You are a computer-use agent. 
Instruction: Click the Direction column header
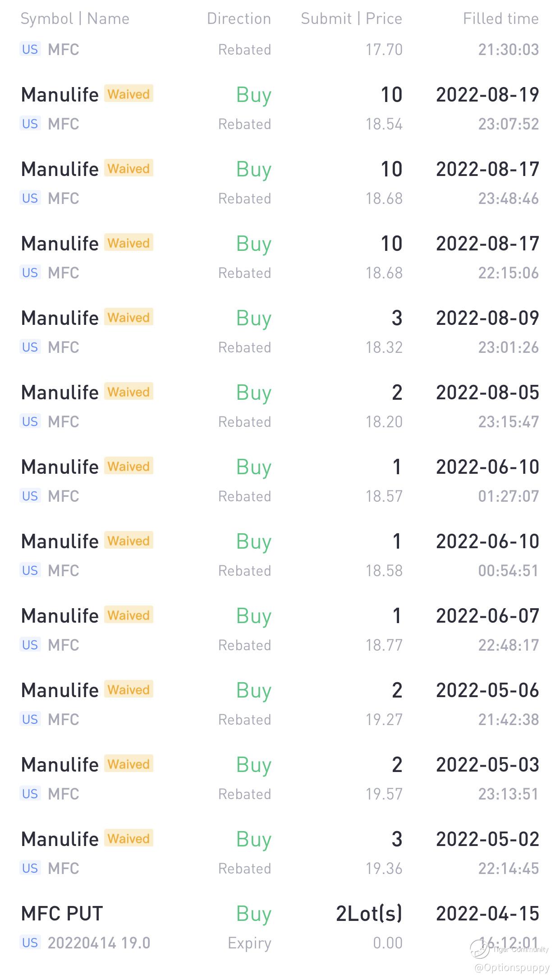pos(239,18)
